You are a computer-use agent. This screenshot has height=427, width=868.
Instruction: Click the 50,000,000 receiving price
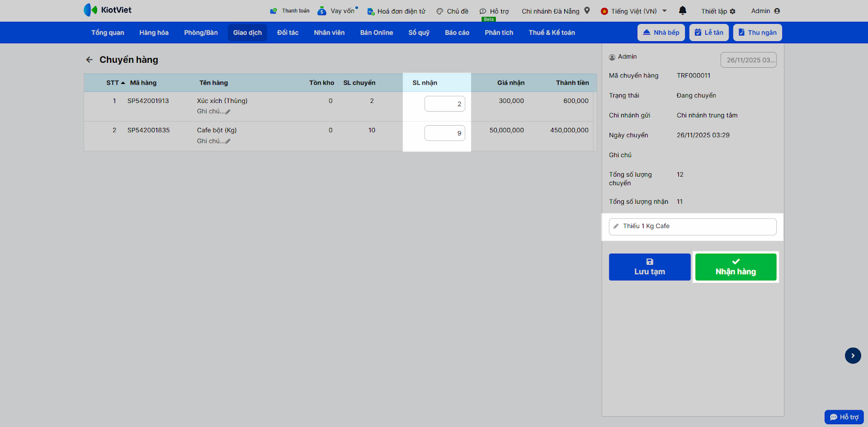(x=507, y=130)
